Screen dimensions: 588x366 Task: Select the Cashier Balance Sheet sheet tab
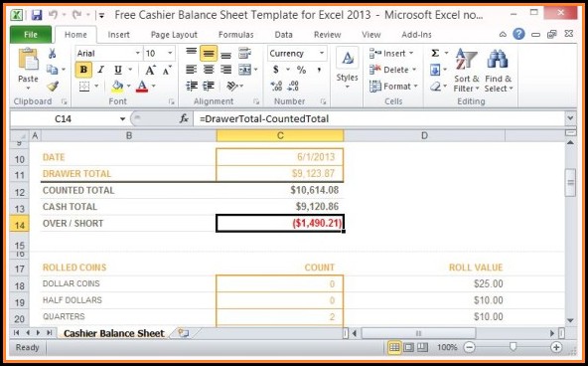click(x=113, y=333)
